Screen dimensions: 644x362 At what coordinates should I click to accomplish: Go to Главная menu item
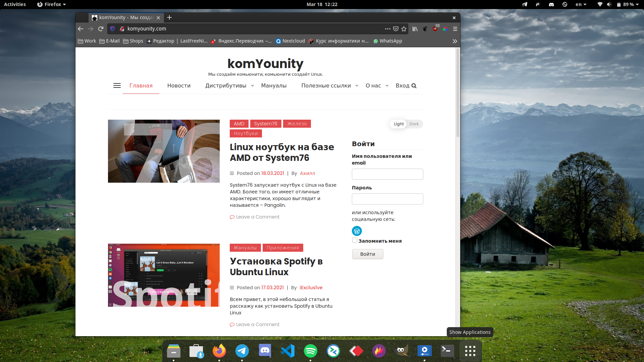[141, 85]
